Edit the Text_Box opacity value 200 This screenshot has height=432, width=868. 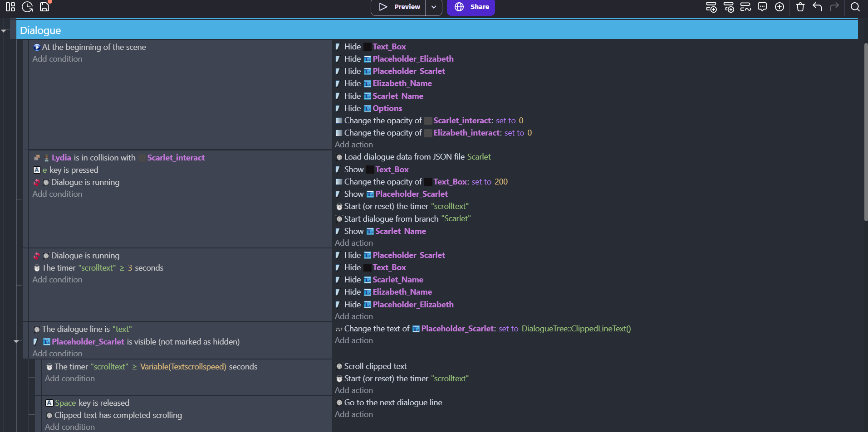[x=501, y=182]
